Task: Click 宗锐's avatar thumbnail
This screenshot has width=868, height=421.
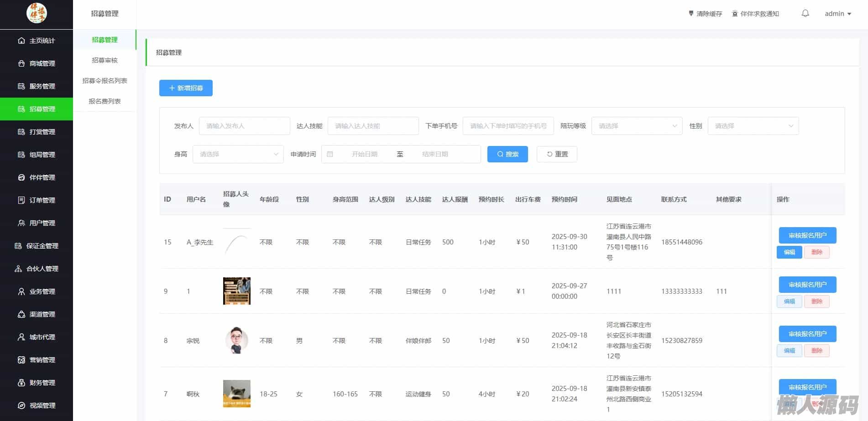Action: point(236,340)
